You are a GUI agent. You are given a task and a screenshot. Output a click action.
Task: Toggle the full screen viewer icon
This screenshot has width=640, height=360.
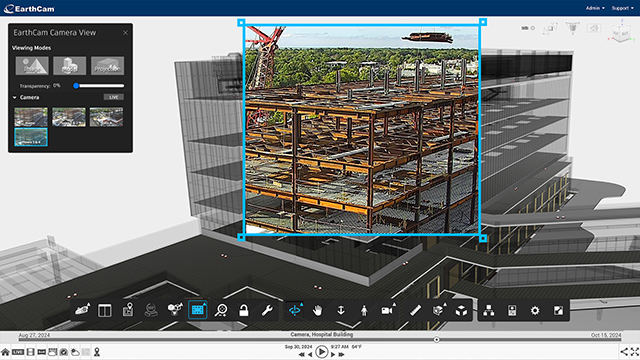pos(558,311)
